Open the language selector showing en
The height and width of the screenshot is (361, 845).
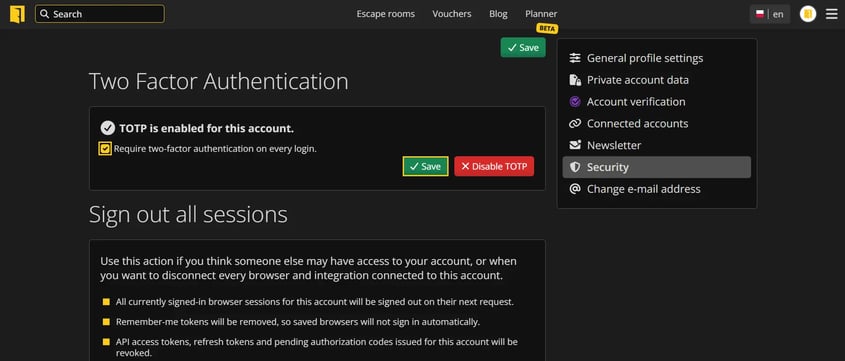coord(770,14)
